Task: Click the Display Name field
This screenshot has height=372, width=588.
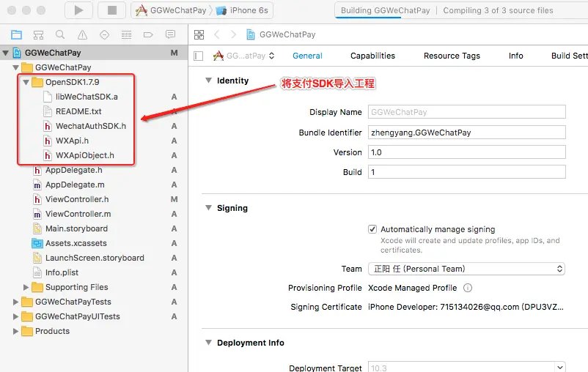Action: pyautogui.click(x=466, y=112)
